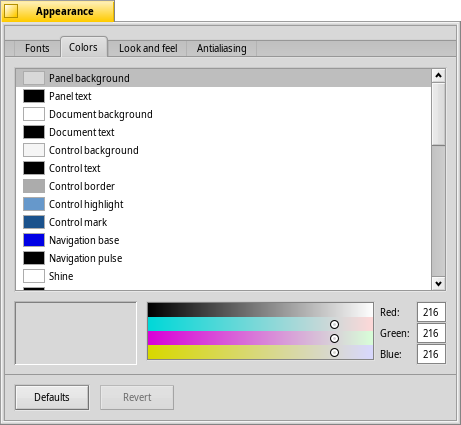Pick the Control mark dark blue swatch
The width and height of the screenshot is (461, 425).
[x=34, y=222]
